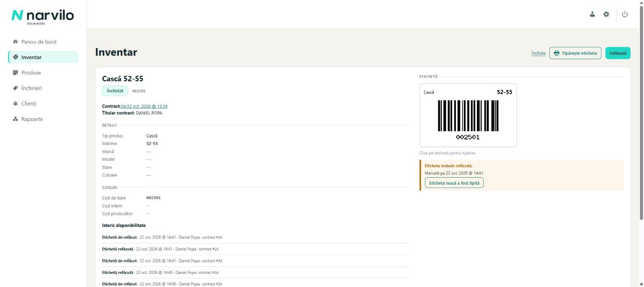Viewport: 644px width, 287px height.
Task: Click the Eticheta trebuie refăcută warning text
Action: 448,166
